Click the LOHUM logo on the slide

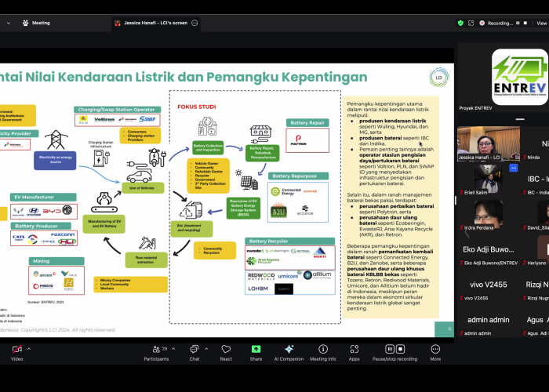(258, 289)
